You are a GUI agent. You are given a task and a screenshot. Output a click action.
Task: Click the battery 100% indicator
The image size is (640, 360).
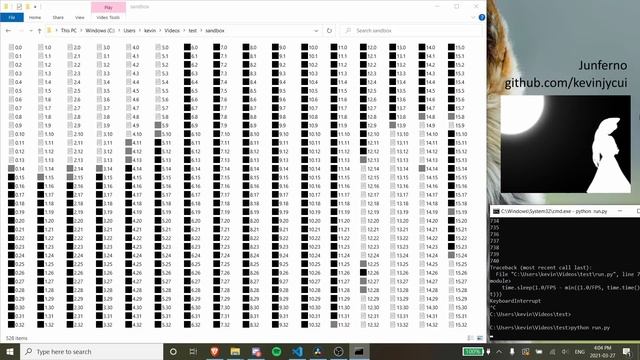click(x=473, y=351)
